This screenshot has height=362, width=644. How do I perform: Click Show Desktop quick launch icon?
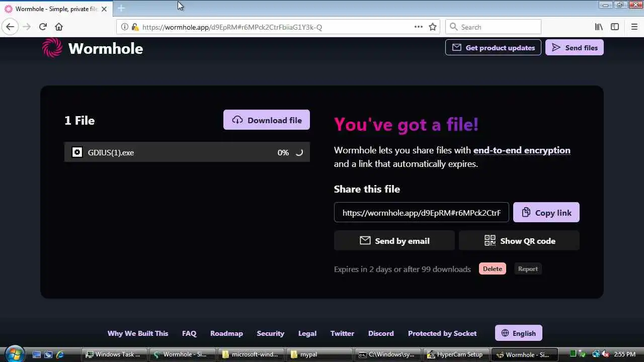pyautogui.click(x=36, y=354)
